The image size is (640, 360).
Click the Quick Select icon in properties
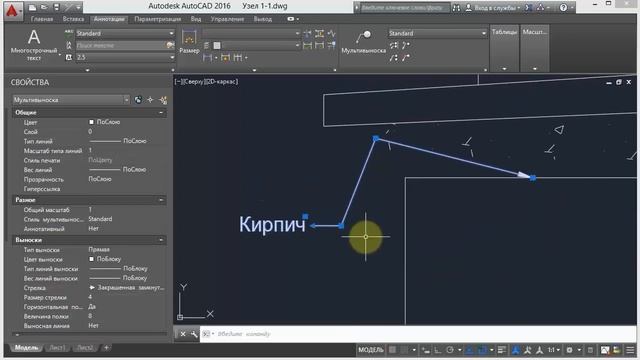(163, 100)
